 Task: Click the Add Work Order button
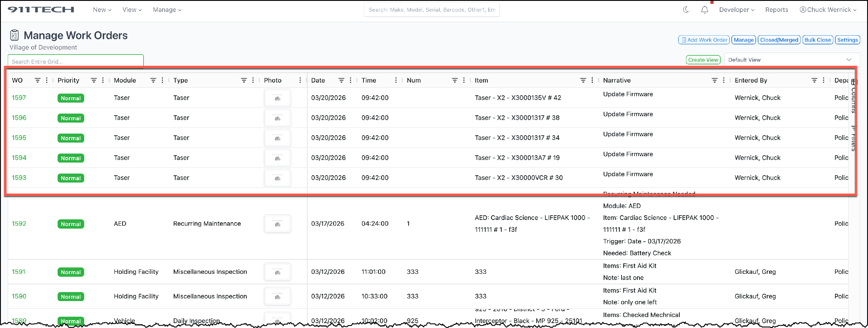tap(704, 40)
